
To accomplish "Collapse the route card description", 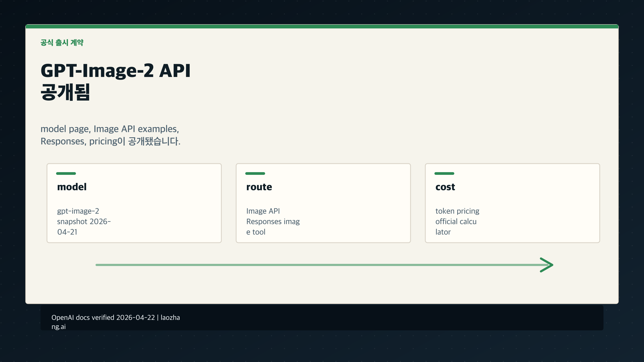I will click(x=273, y=221).
